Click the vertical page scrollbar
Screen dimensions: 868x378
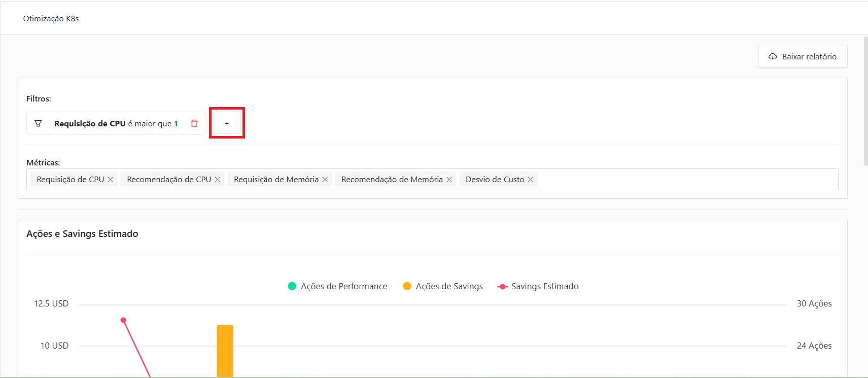tap(865, 101)
